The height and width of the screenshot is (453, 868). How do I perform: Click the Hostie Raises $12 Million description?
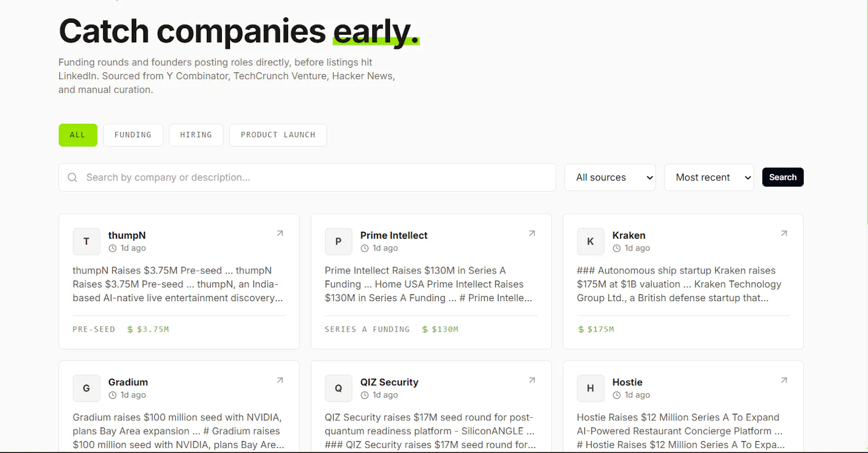coord(681,431)
